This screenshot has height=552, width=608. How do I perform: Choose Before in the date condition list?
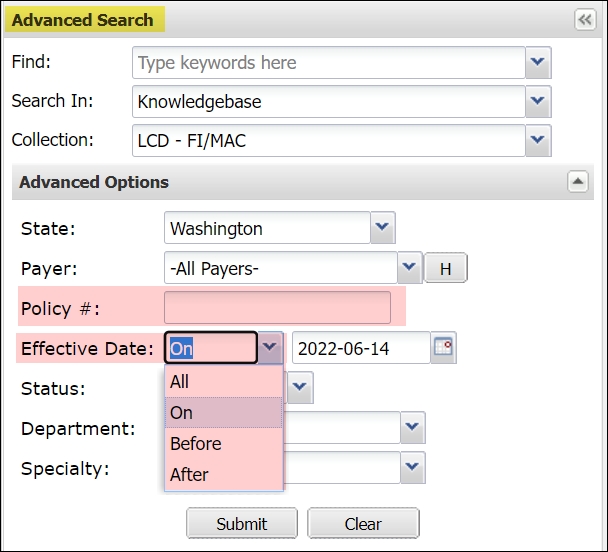tap(223, 443)
